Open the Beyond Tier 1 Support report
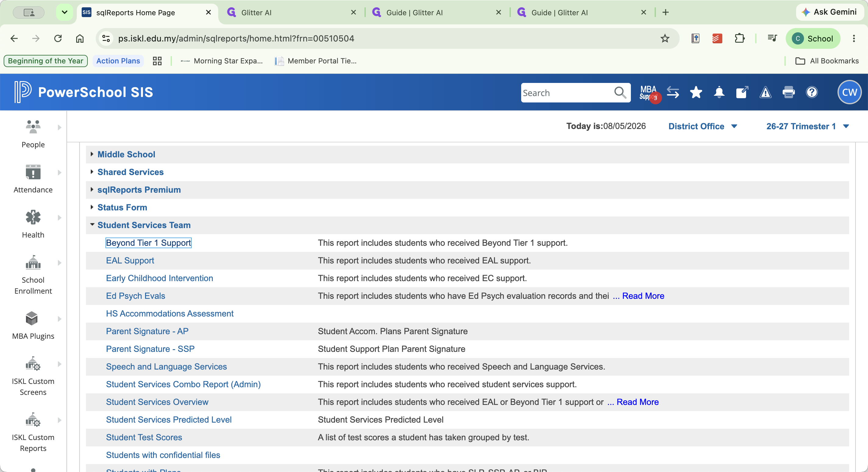Viewport: 868px width, 472px height. [149, 243]
